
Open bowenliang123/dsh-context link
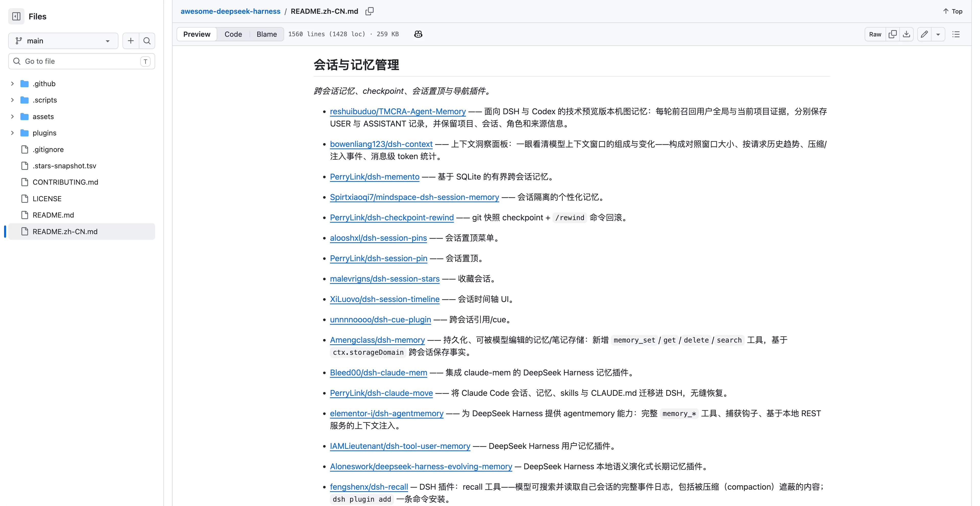pyautogui.click(x=381, y=144)
